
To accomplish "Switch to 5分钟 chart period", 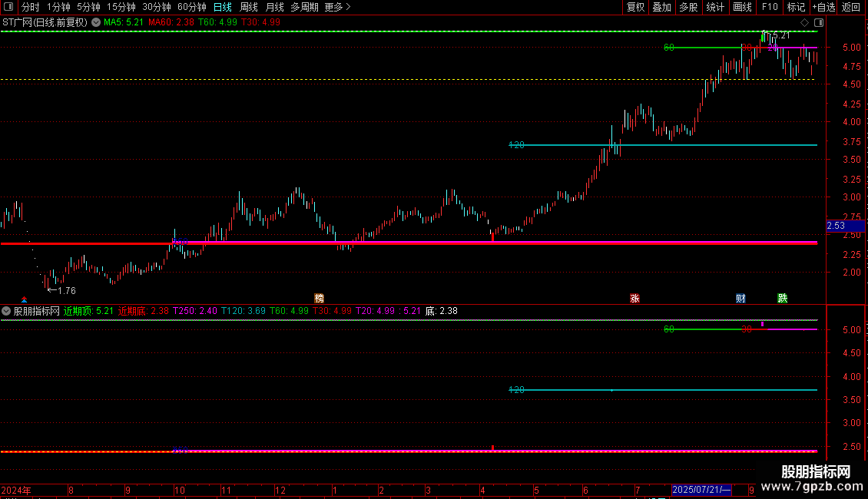I will [88, 7].
